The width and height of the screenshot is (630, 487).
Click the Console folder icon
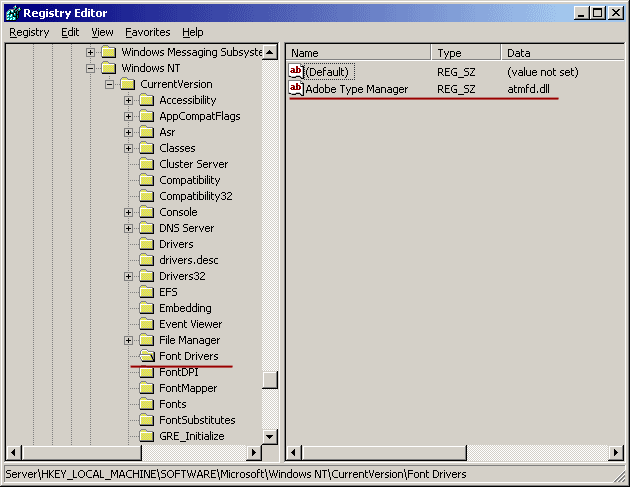tap(147, 212)
